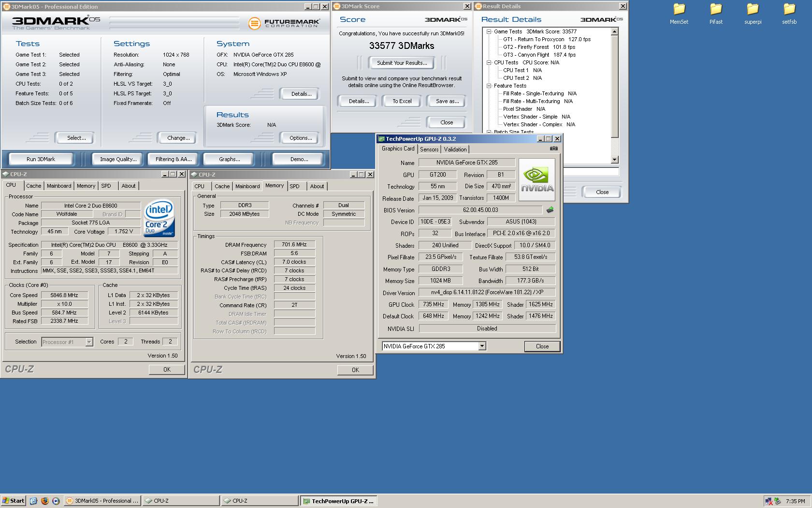The width and height of the screenshot is (812, 508).
Task: Click the Result Details scrollbar up arrow
Action: [615, 31]
